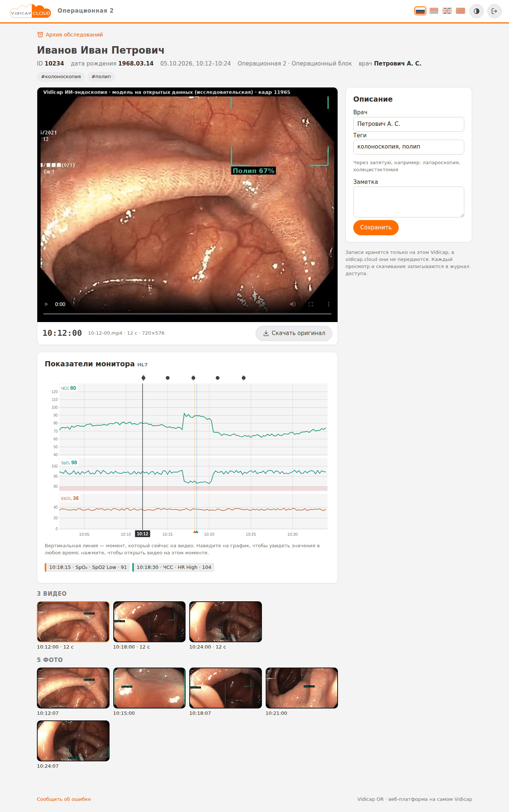
Task: Click the #колоноскопия tag chip
Action: pos(61,77)
